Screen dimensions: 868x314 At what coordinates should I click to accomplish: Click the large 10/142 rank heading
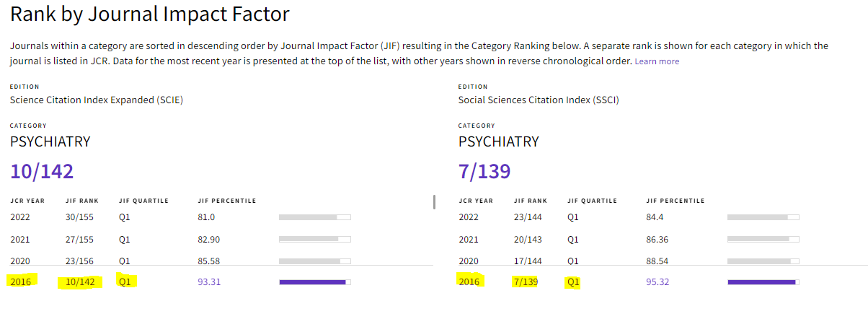pyautogui.click(x=42, y=171)
